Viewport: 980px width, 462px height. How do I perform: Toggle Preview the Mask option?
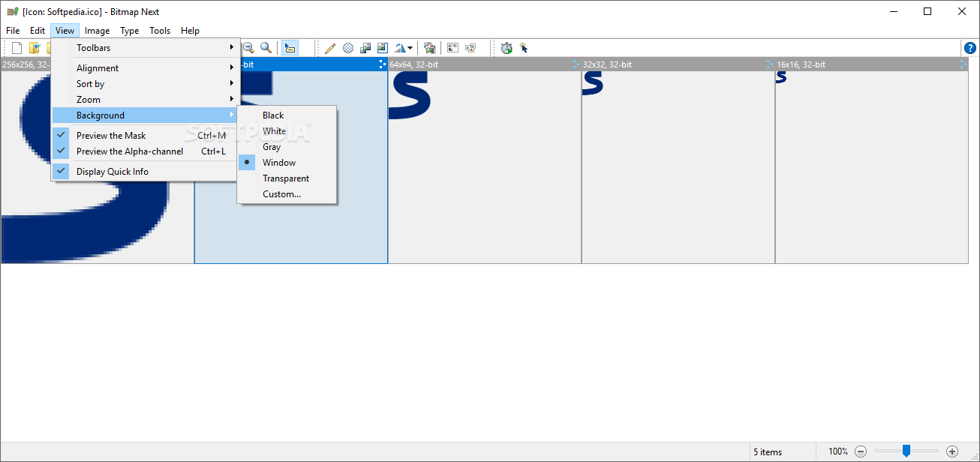(146, 136)
